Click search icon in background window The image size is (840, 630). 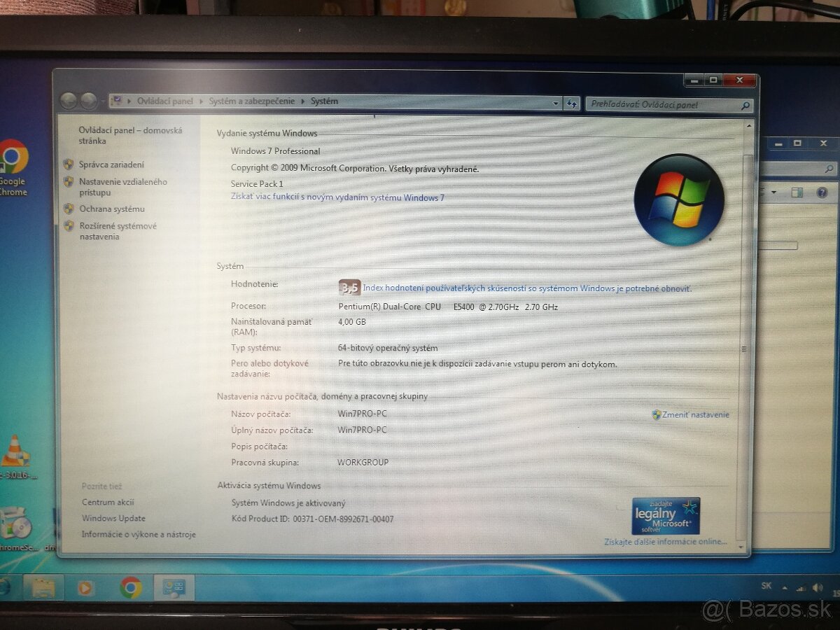[x=829, y=169]
